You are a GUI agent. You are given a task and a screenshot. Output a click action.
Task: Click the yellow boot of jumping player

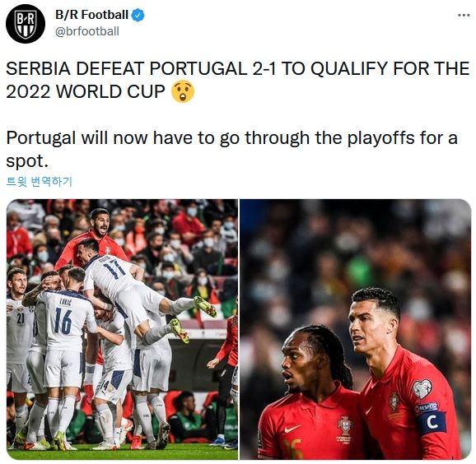(206, 306)
